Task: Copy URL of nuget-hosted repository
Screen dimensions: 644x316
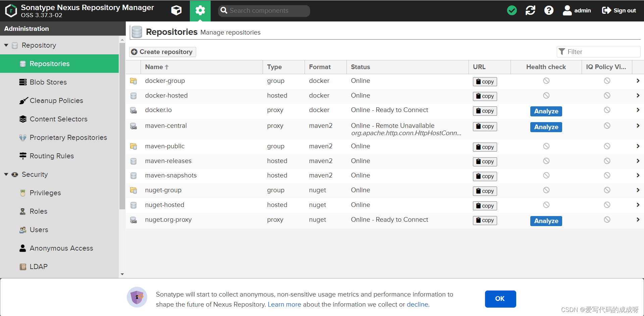Action: tap(485, 206)
